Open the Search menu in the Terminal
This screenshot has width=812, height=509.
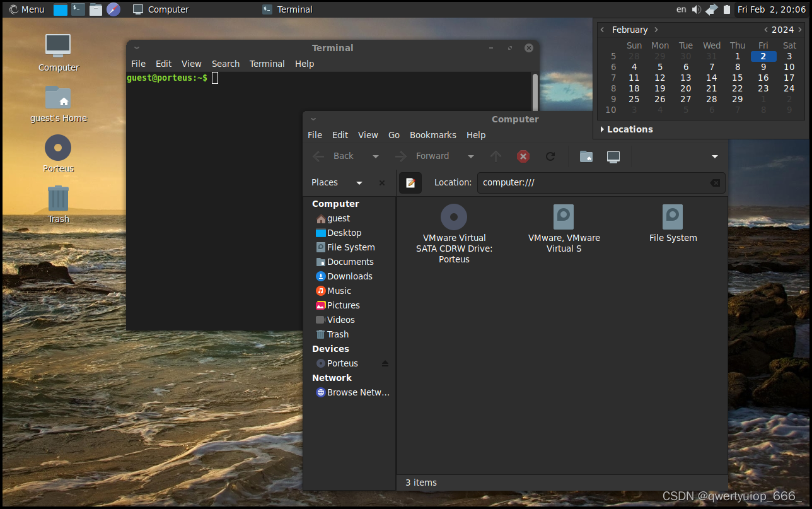click(225, 64)
